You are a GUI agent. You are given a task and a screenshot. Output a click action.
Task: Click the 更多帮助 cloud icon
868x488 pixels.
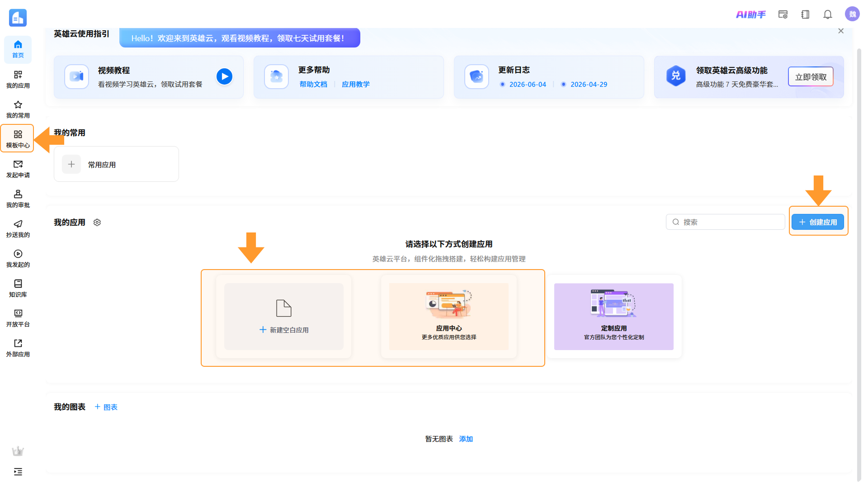pyautogui.click(x=277, y=76)
